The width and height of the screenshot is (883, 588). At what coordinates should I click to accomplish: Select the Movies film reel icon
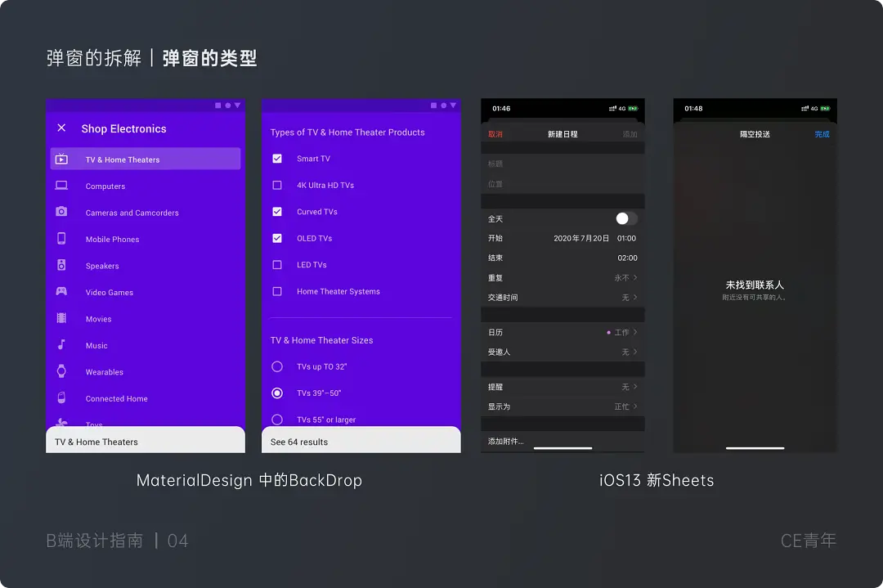pyautogui.click(x=61, y=319)
